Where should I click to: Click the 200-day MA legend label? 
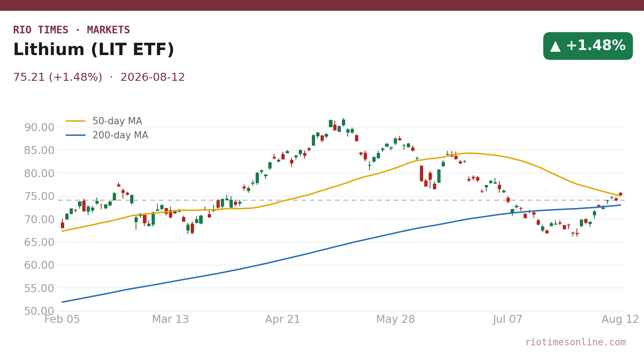[120, 136]
